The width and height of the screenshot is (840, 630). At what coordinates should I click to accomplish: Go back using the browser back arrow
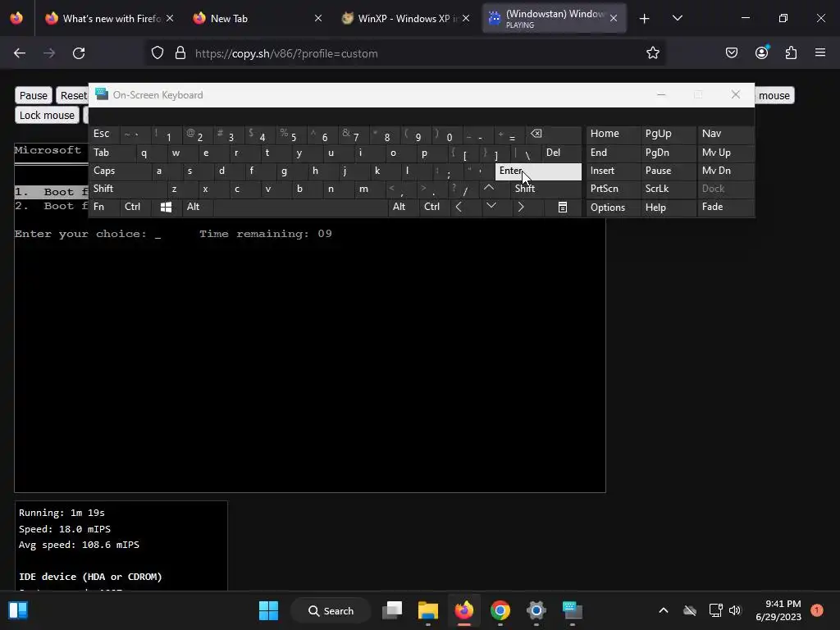(20, 53)
